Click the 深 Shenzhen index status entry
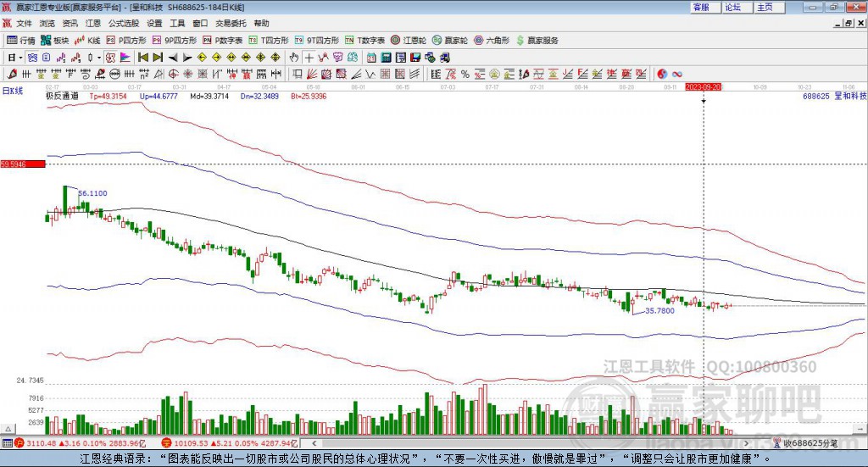Viewport: 868px width, 467px height. pos(231,443)
